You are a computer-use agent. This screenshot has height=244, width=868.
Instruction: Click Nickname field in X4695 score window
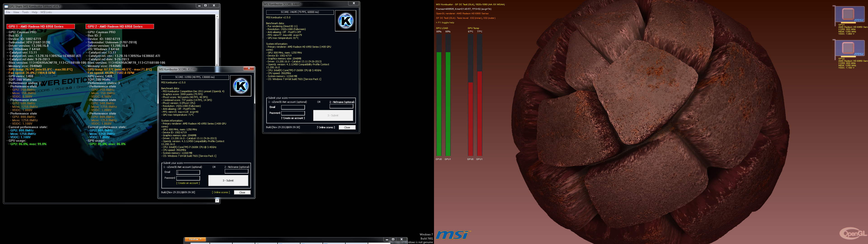point(341,106)
